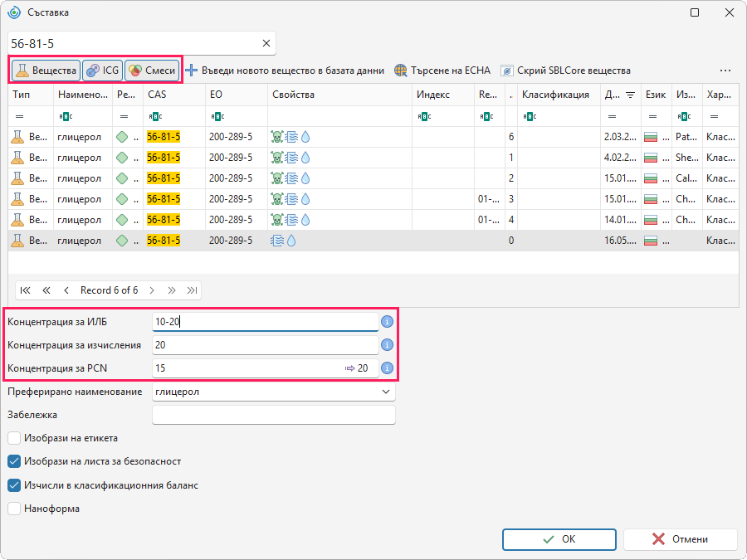747x560 pixels.
Task: Switch to the Смеси tab
Action: coord(153,71)
